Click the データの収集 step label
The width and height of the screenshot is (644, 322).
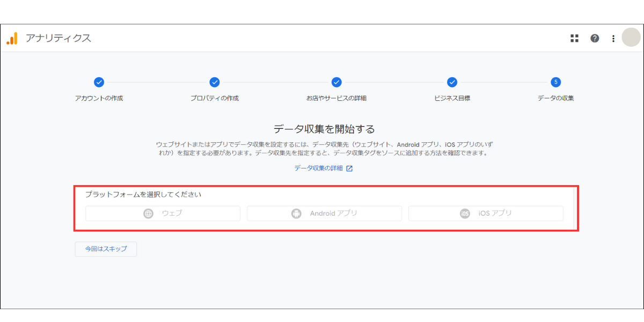pyautogui.click(x=556, y=98)
